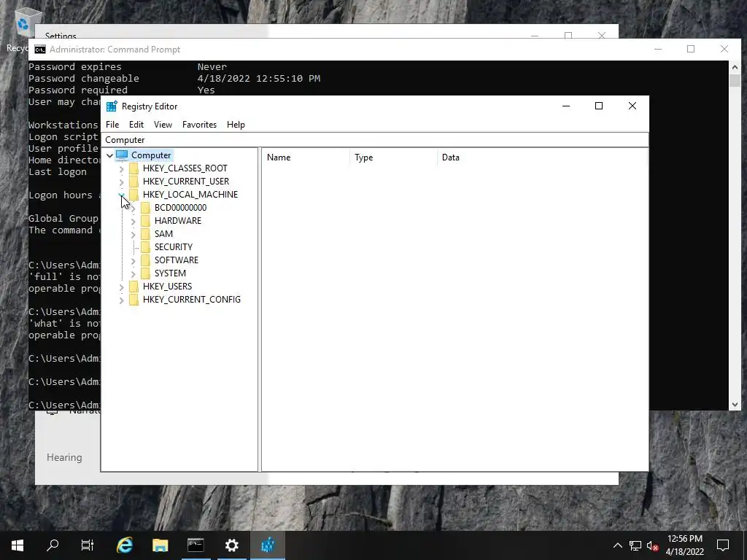Click the BCD00000000 folder icon

pos(145,208)
